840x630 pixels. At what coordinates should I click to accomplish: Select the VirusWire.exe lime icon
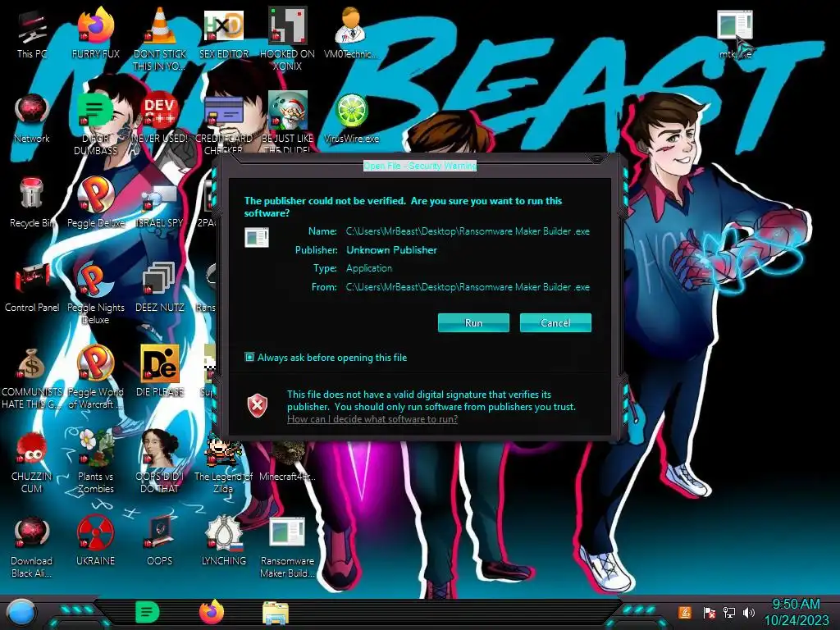point(351,119)
